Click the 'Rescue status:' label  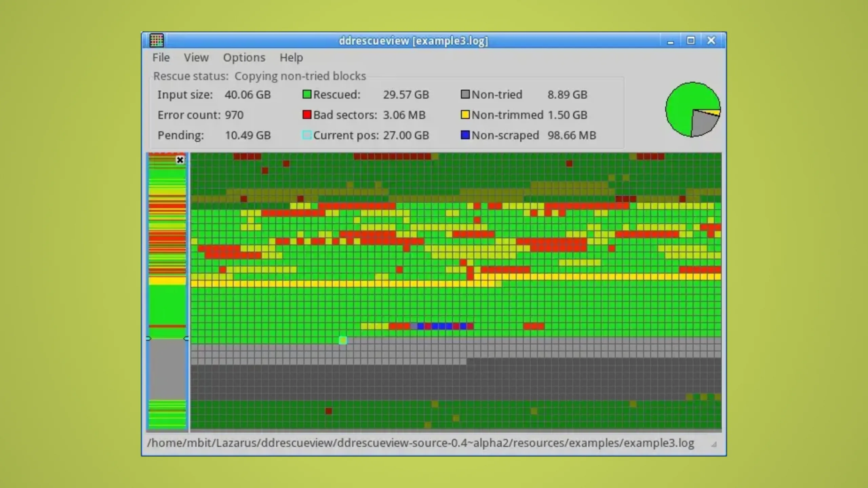pos(191,76)
